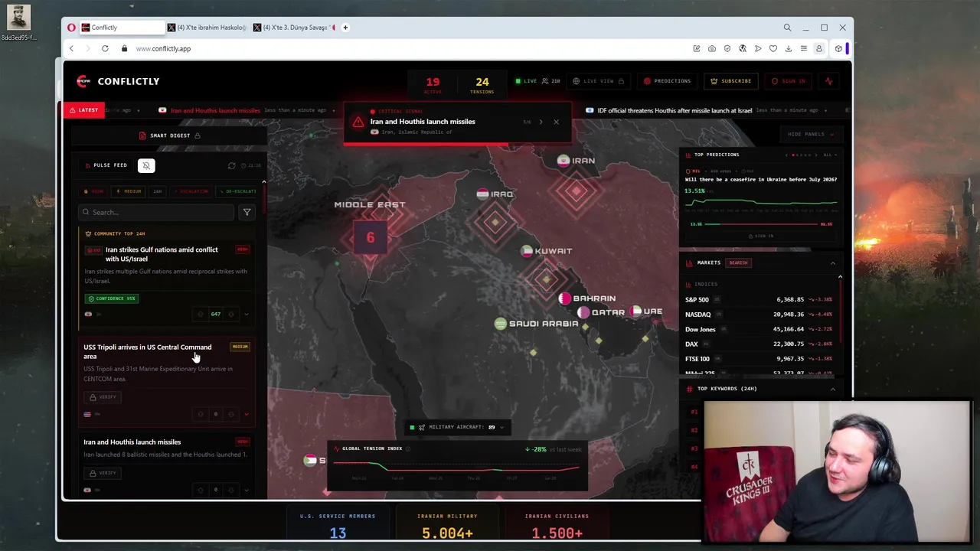Refresh the Pulse Feed with the sync icon
Viewport: 980px width, 551px height.
(232, 165)
